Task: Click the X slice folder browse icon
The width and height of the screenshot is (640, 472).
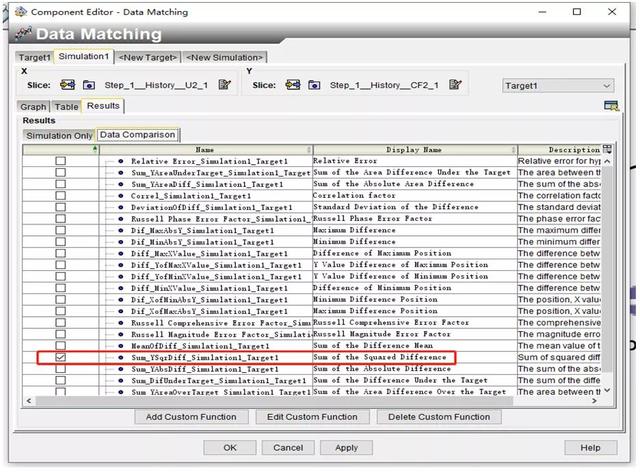Action: click(89, 86)
